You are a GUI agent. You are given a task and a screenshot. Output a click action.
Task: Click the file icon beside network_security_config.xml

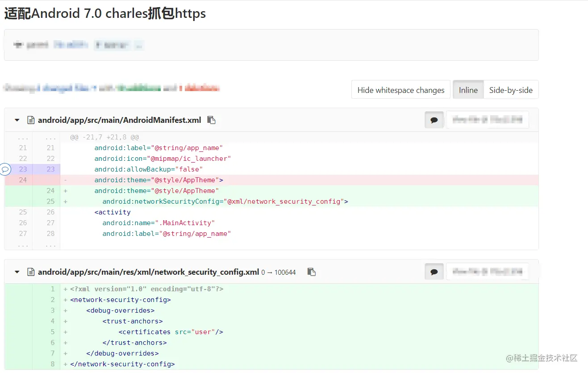(31, 272)
